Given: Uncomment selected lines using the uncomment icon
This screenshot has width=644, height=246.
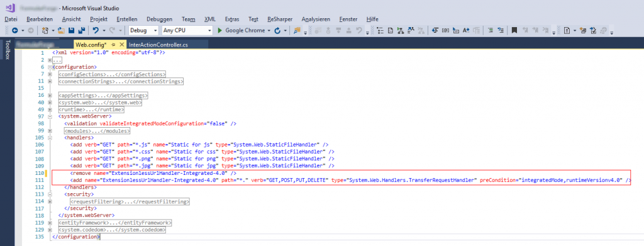Looking at the screenshot, I should coord(501,30).
